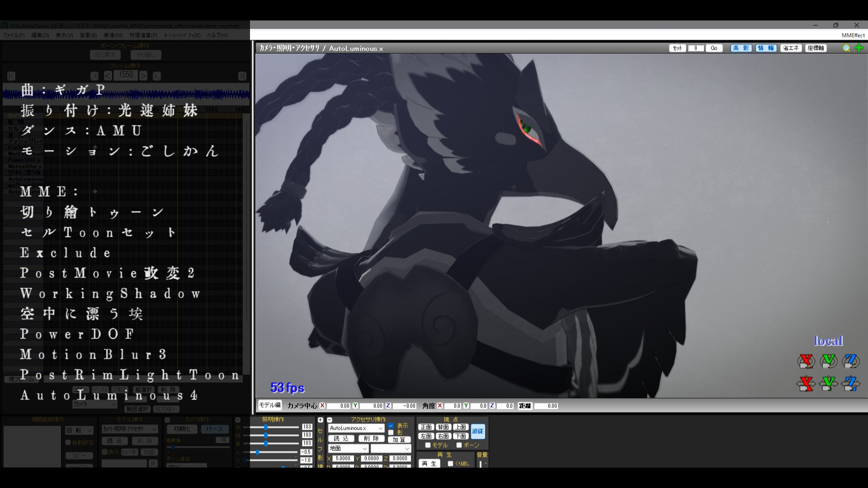Open the カメラ・照明・アクセサリ model dropdown

click(130, 429)
